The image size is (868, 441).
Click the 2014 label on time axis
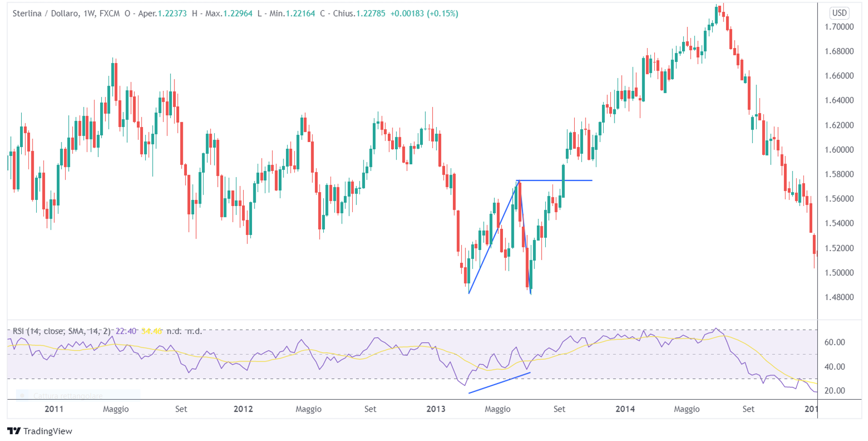[x=625, y=409]
